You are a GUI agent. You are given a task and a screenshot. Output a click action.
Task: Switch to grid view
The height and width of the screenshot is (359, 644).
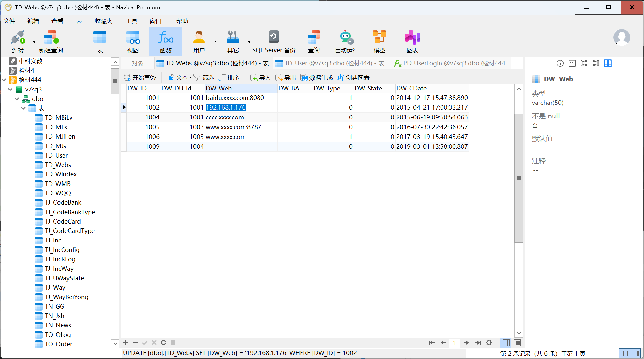pyautogui.click(x=506, y=343)
